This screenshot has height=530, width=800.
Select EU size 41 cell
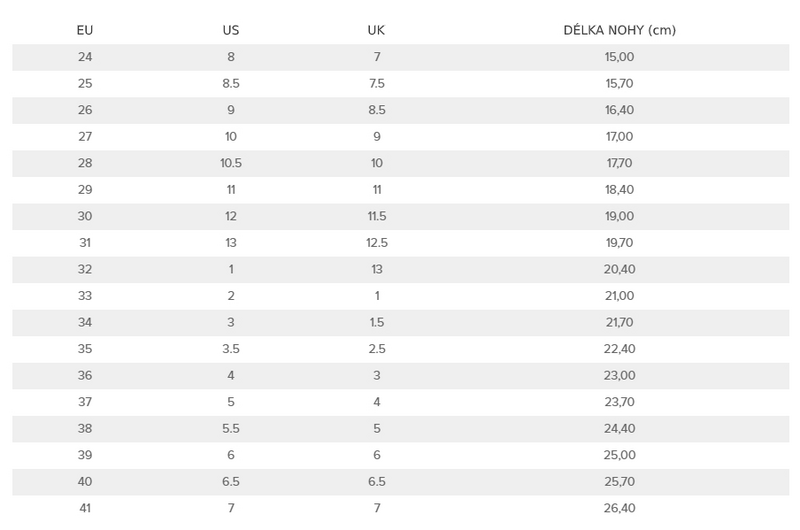pos(85,508)
